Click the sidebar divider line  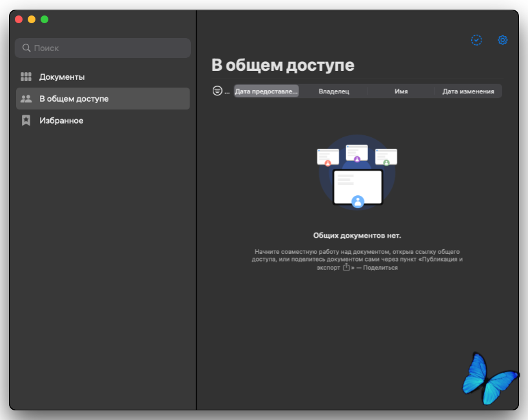point(196,258)
